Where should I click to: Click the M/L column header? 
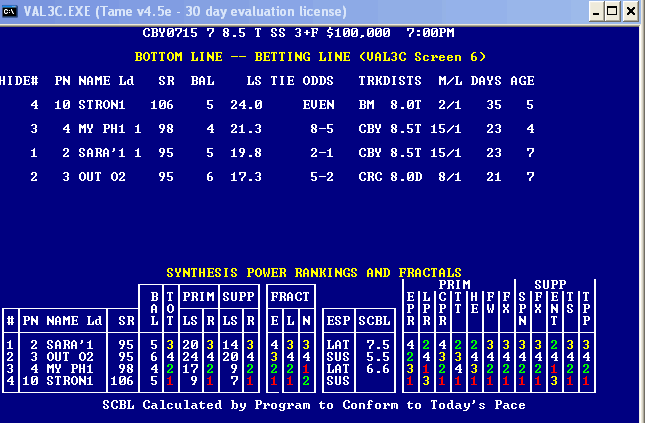(x=450, y=81)
